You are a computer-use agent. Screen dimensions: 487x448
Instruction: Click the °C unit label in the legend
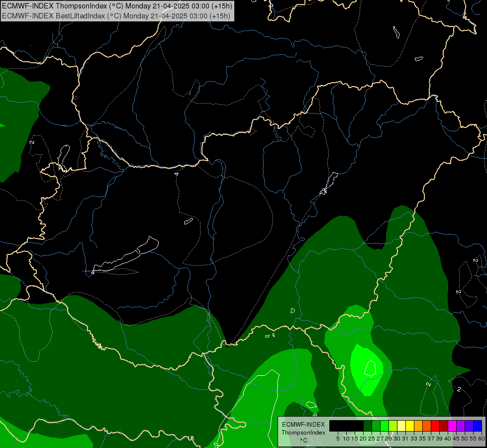pyautogui.click(x=304, y=441)
